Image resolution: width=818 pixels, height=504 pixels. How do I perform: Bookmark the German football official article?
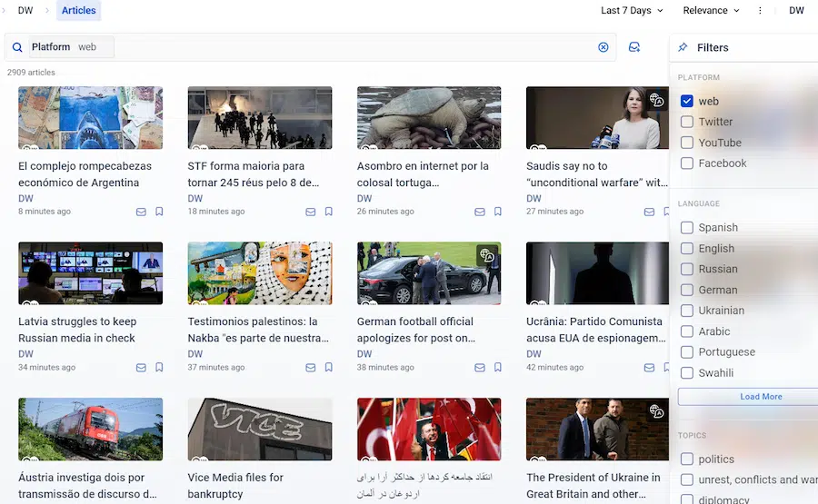tap(498, 367)
